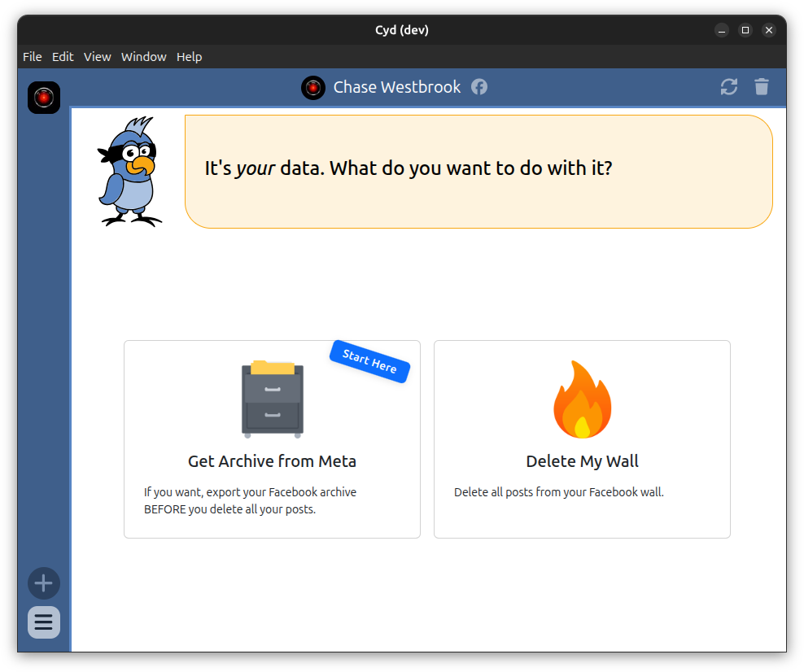Click the profile avatar in the header
The width and height of the screenshot is (804, 672).
[x=313, y=87]
